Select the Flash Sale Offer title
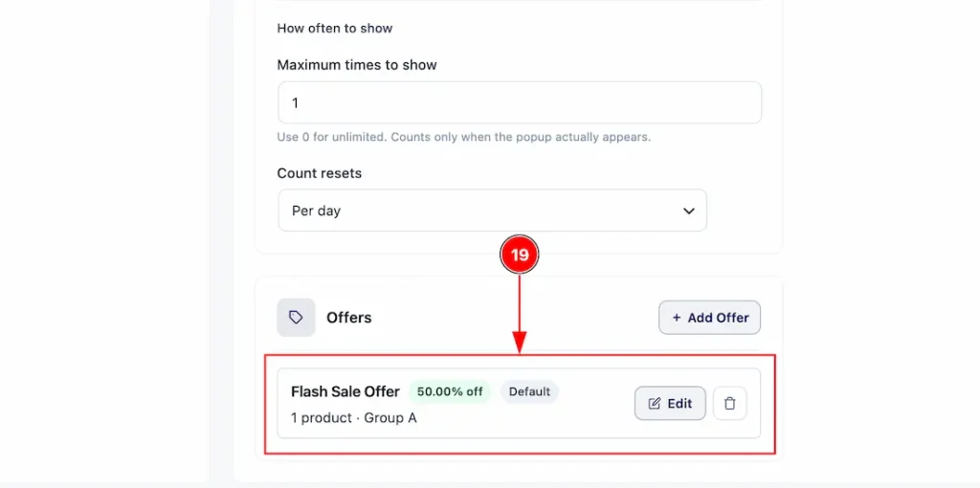This screenshot has height=488, width=980. click(345, 391)
